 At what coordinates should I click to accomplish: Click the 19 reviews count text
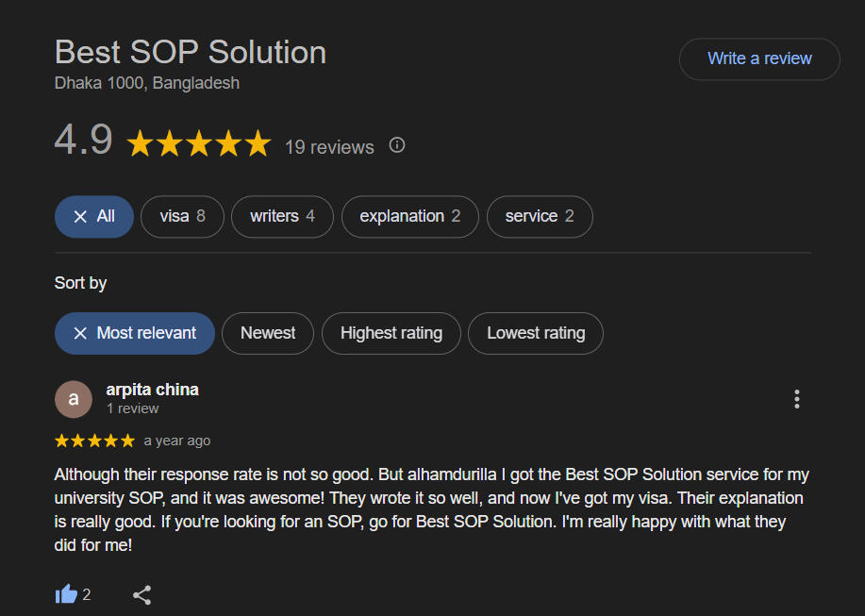(x=329, y=147)
